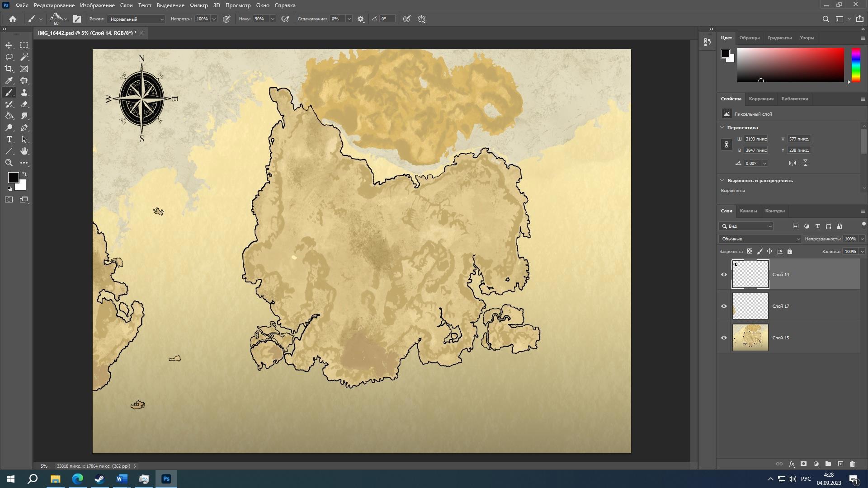The image size is (868, 488).
Task: Select the Lasso tool
Action: point(9,57)
